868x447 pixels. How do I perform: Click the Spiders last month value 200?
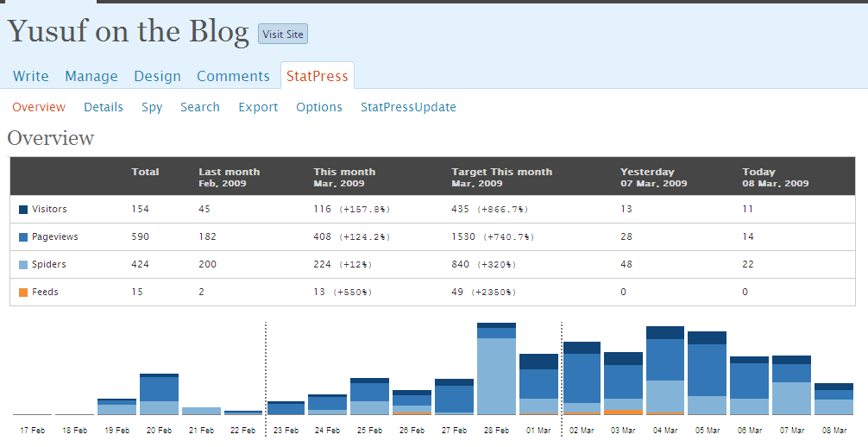click(208, 264)
